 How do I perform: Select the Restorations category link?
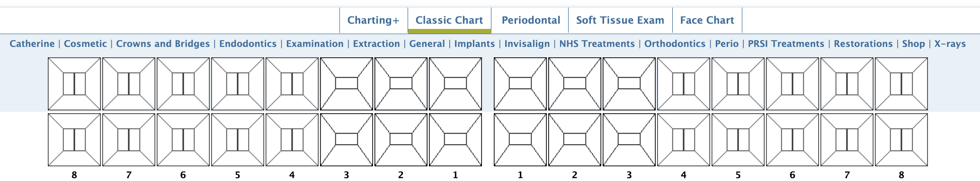[x=863, y=44]
